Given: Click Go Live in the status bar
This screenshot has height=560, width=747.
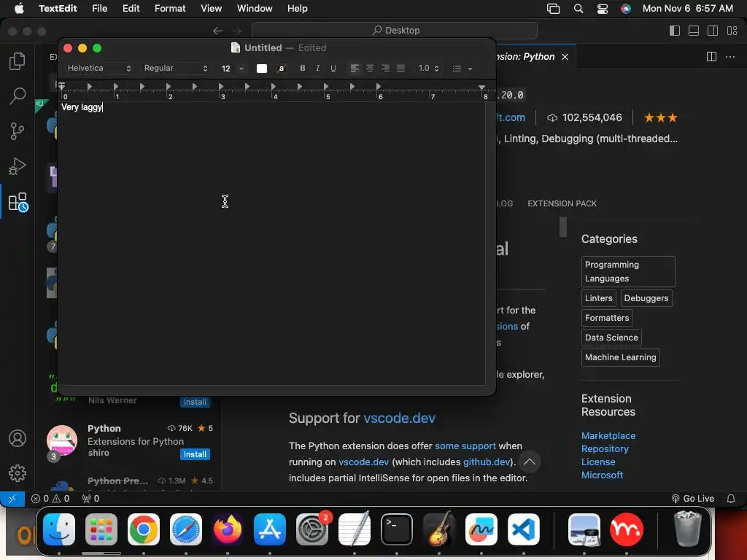Looking at the screenshot, I should click(x=693, y=499).
